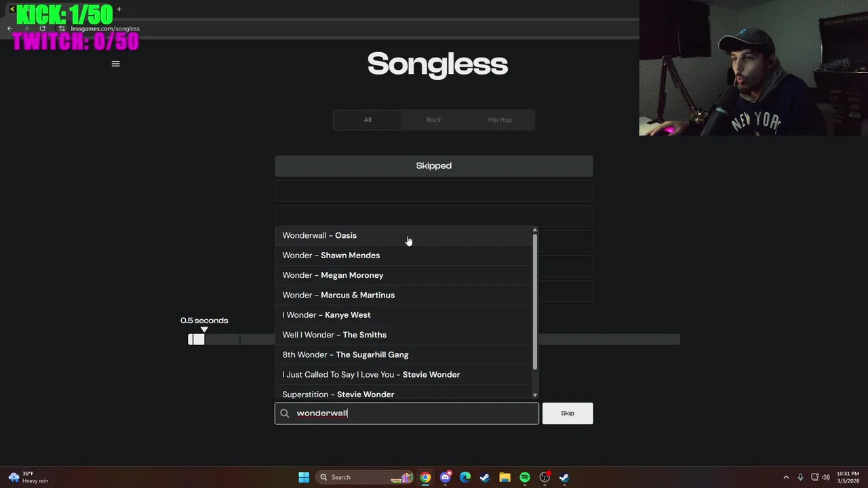Select I Just Called To Say I Love You
The height and width of the screenshot is (488, 868).
(x=403, y=375)
